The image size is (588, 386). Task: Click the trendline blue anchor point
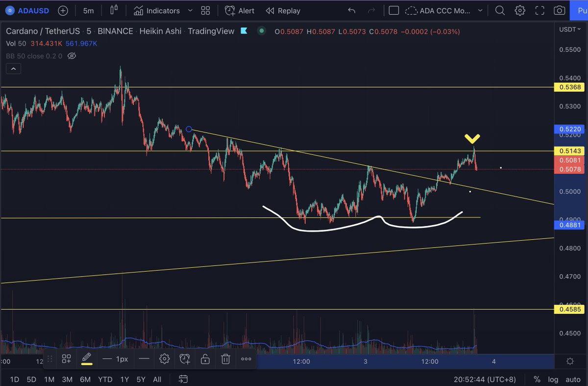pyautogui.click(x=189, y=129)
